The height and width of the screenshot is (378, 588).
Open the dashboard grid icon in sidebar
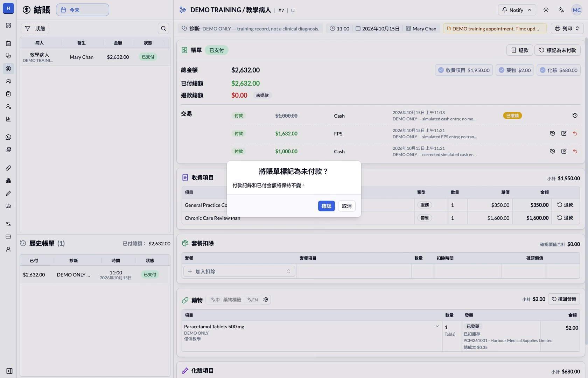click(8, 25)
